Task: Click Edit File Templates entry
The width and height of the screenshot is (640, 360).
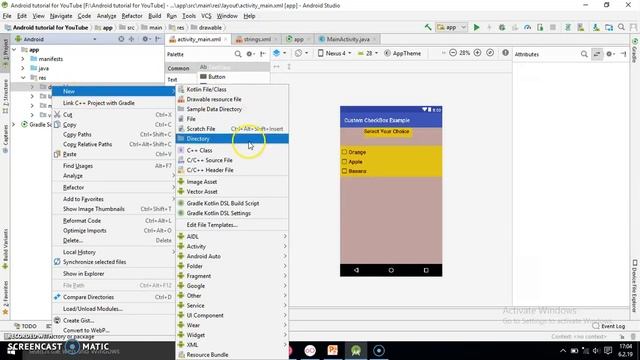Action: [x=232, y=225]
